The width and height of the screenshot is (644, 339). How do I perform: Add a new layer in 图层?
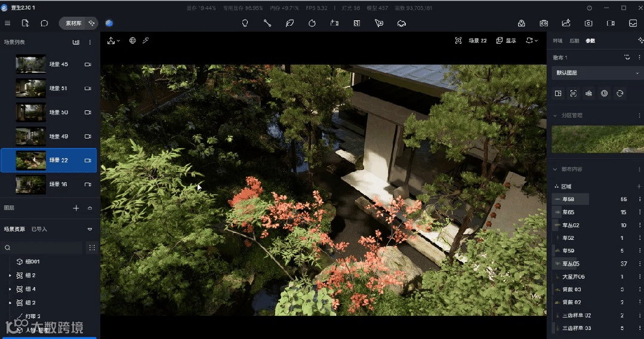click(x=76, y=208)
